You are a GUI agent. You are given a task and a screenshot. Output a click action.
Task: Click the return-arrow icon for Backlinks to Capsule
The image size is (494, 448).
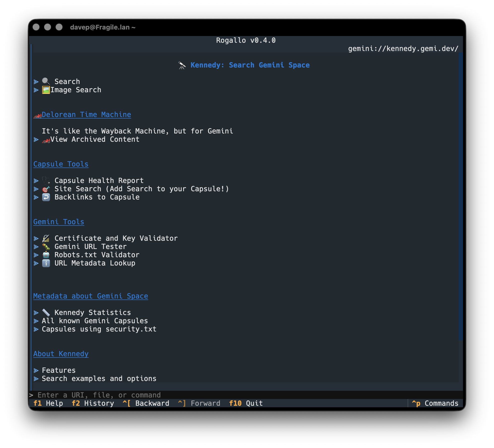coord(46,197)
